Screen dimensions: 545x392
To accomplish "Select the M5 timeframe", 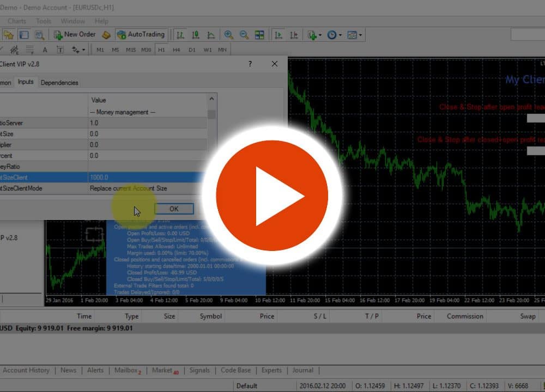I will click(x=116, y=50).
